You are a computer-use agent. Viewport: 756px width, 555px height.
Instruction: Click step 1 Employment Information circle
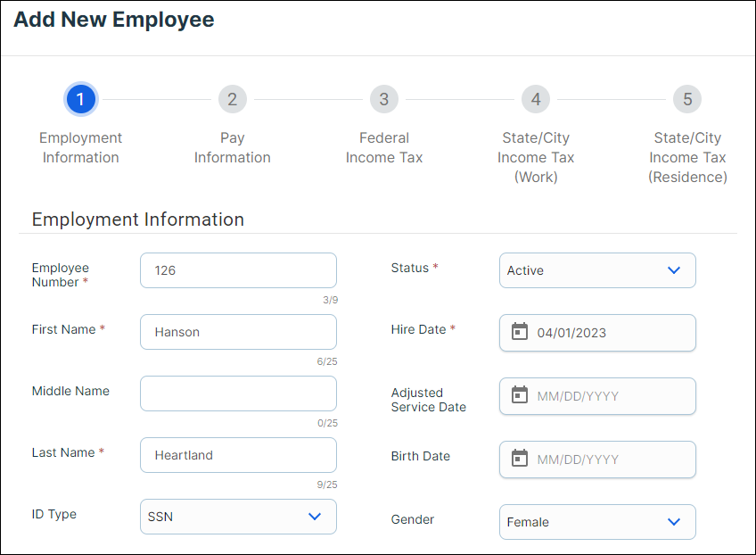[80, 99]
